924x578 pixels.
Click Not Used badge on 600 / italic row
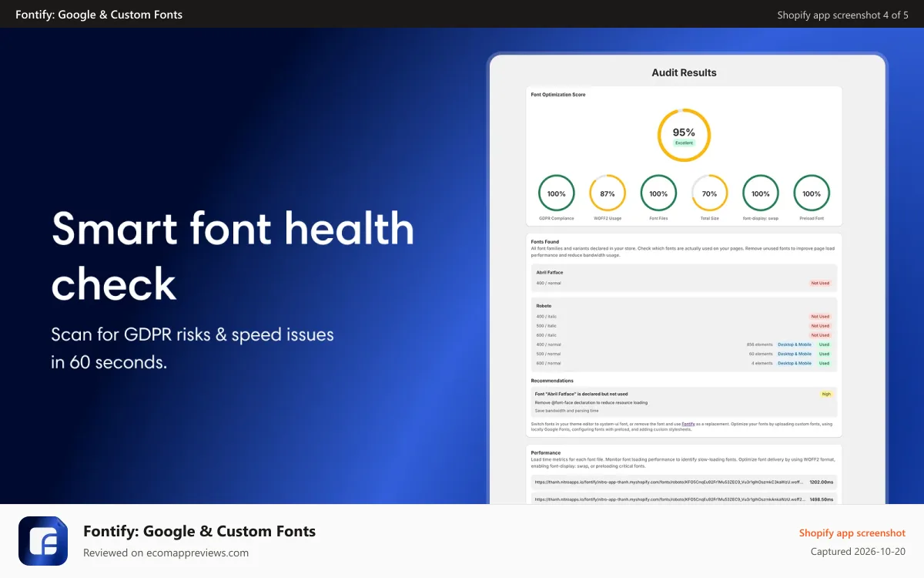pyautogui.click(x=820, y=335)
